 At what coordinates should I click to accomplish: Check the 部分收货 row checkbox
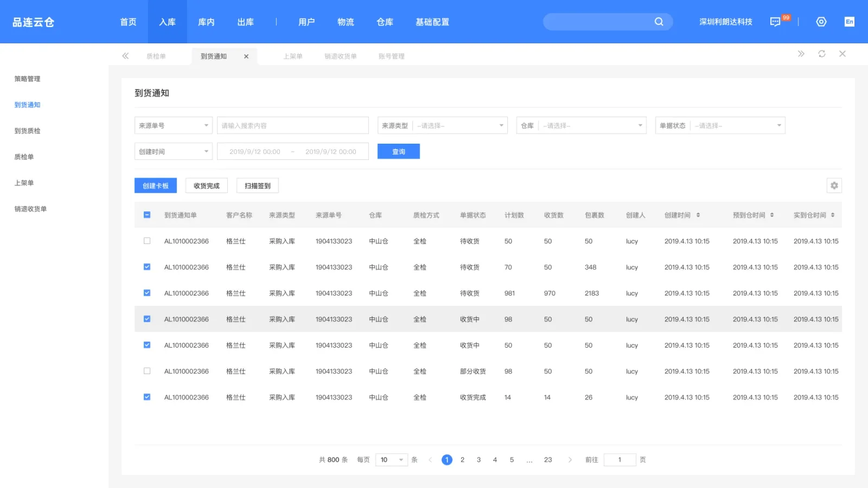tap(147, 371)
